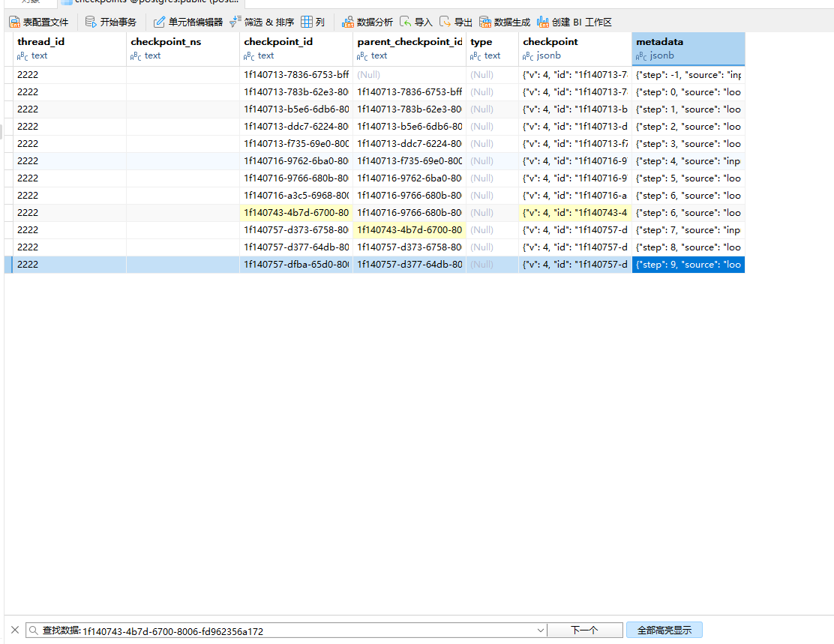The image size is (834, 644).
Task: Click into the find data input field
Action: click(x=287, y=631)
